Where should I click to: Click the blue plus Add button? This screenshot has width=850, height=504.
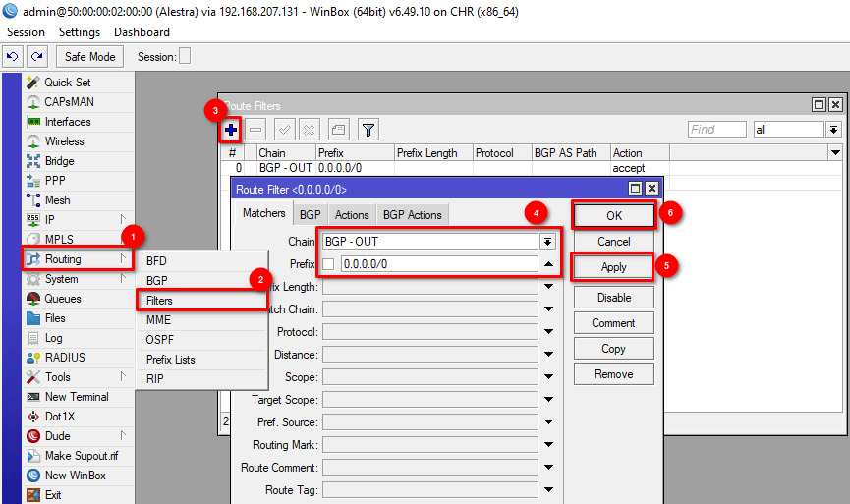tap(231, 130)
